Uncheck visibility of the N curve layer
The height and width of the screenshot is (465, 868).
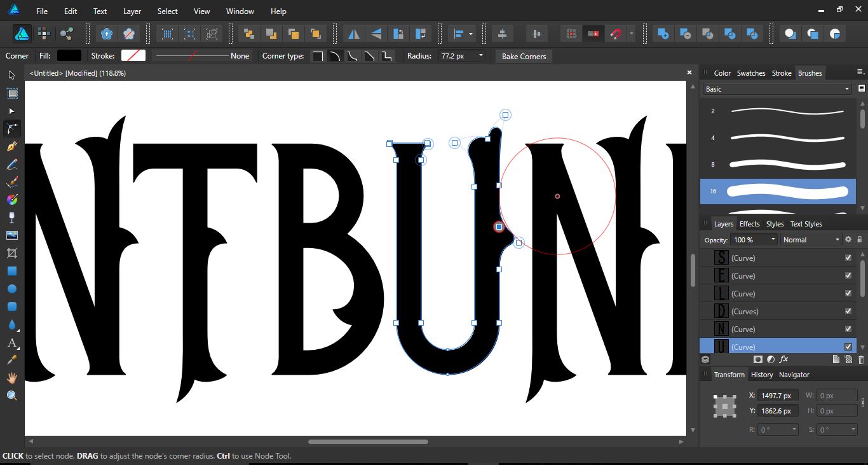(x=848, y=329)
